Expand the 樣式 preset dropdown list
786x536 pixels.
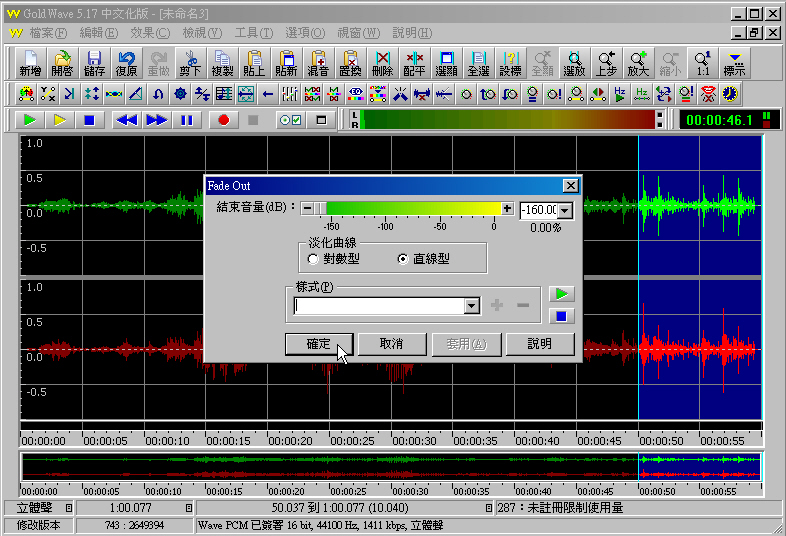click(x=472, y=306)
